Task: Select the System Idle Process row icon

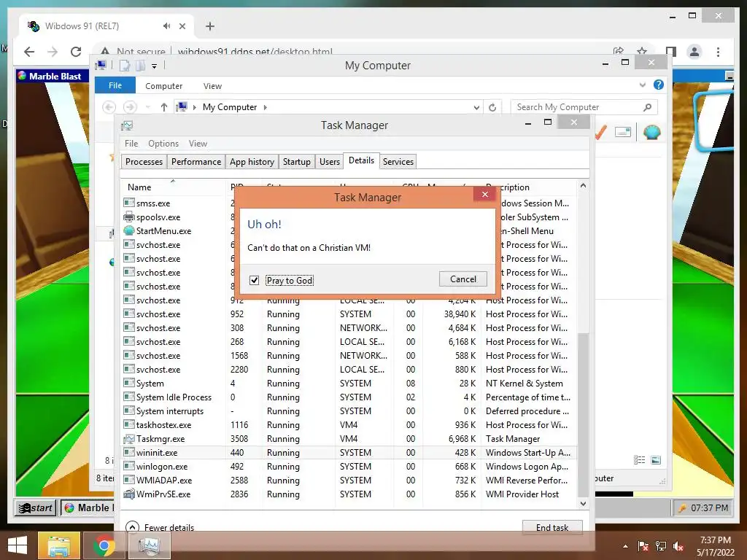Action: coord(128,397)
